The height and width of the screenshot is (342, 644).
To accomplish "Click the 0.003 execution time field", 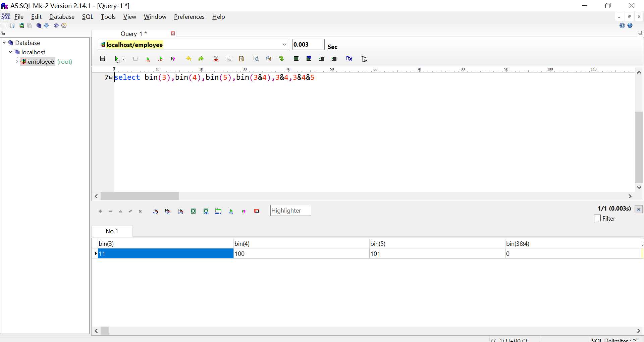I will click(308, 45).
